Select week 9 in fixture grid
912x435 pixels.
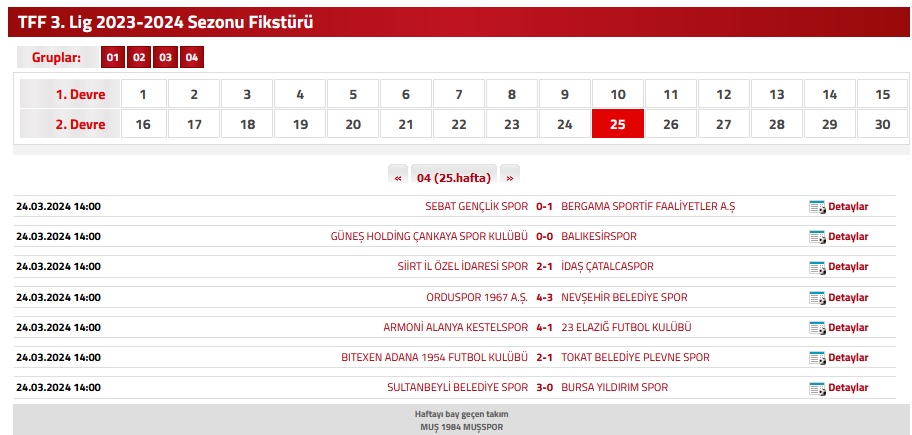coord(565,94)
